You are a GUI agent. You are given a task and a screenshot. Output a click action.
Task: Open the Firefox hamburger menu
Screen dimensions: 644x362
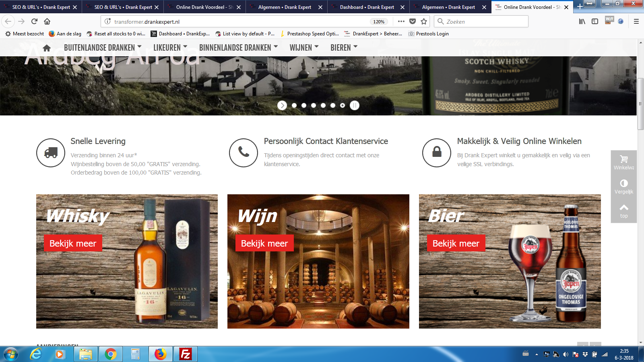point(636,21)
